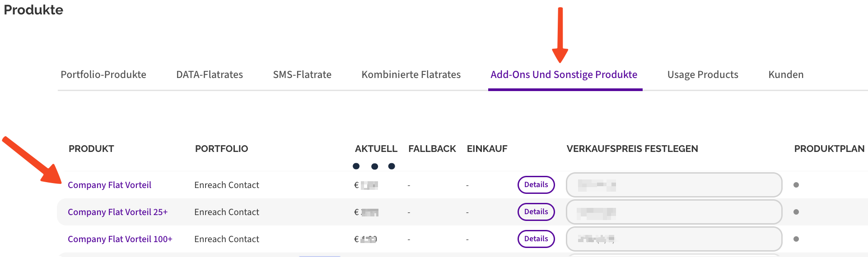868x257 pixels.
Task: Click Add-Ons Und Sonstige Produkte tab
Action: point(564,75)
